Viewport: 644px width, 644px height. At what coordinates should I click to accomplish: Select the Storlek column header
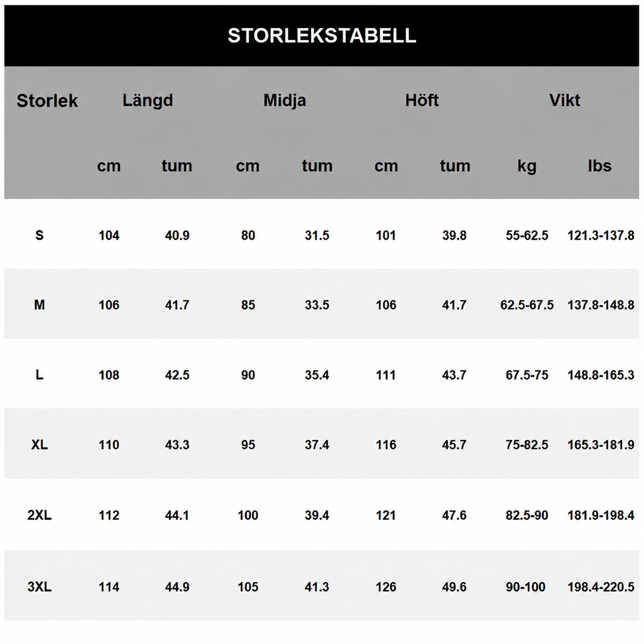pos(47,100)
